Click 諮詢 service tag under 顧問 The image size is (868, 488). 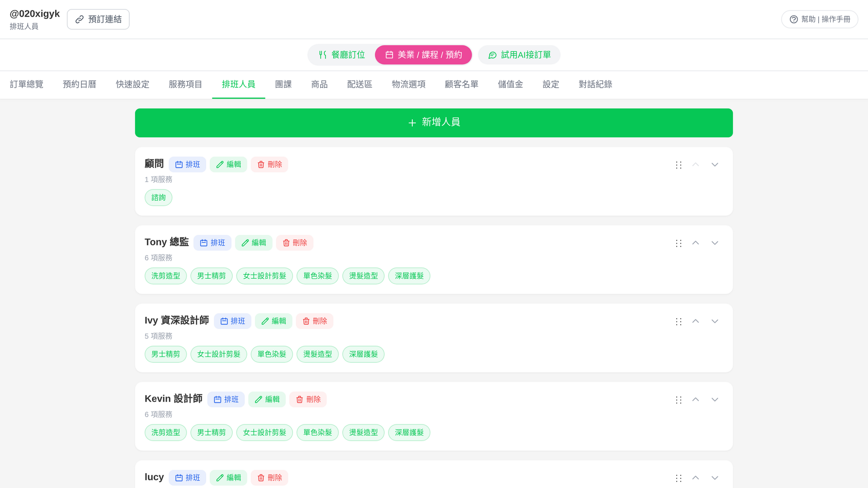[158, 197]
